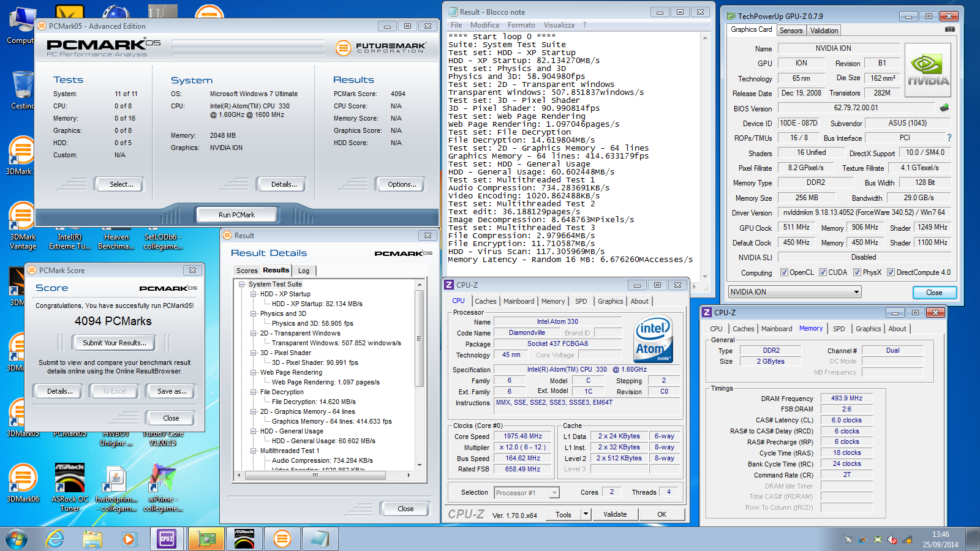The image size is (980, 551).
Task: Open the Windows Start menu orb
Action: coord(17,539)
